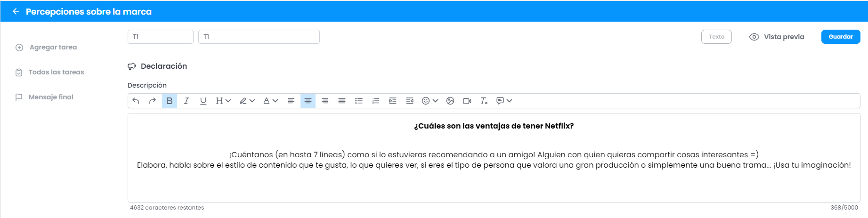This screenshot has width=868, height=218.
Task: Insert an image into the description
Action: tap(450, 101)
